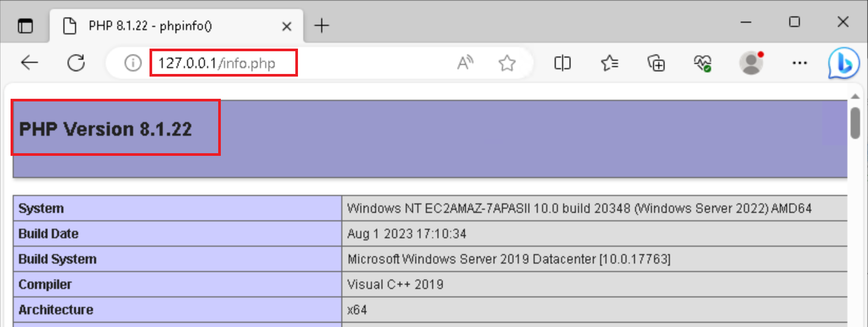Minimize the browser window
The width and height of the screenshot is (868, 327).
[746, 22]
